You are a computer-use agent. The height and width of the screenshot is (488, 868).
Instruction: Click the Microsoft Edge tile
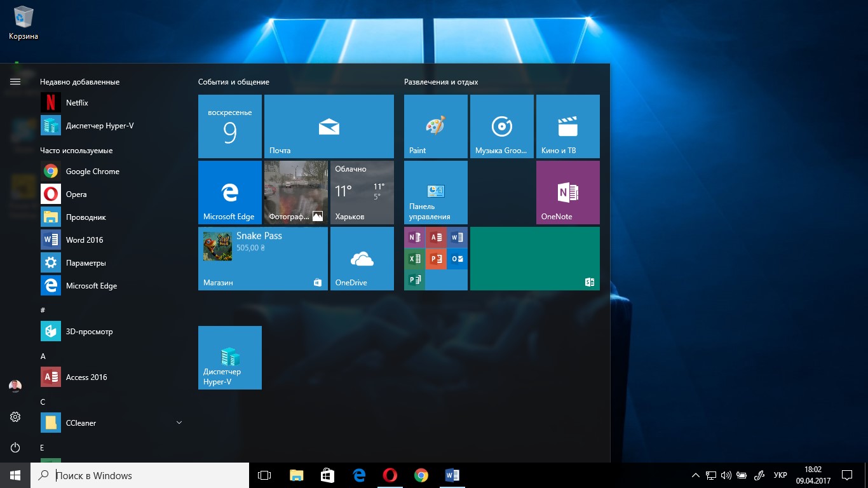(x=230, y=193)
